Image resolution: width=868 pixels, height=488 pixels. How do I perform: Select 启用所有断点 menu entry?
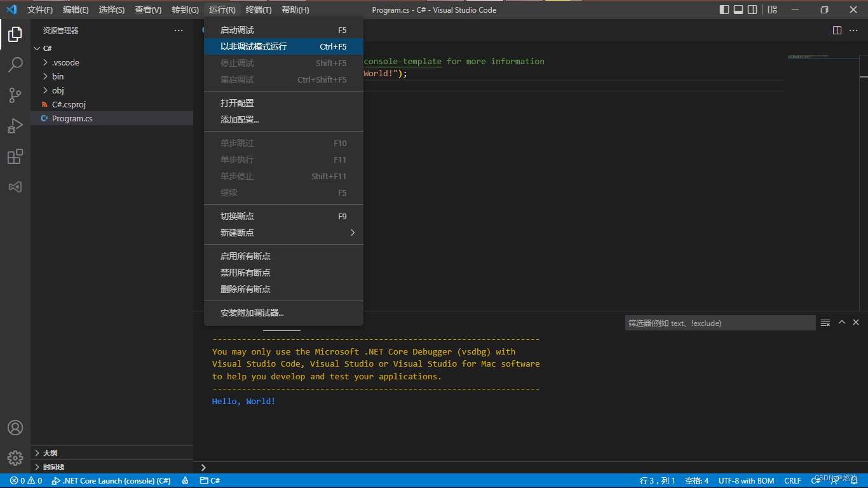coord(283,256)
